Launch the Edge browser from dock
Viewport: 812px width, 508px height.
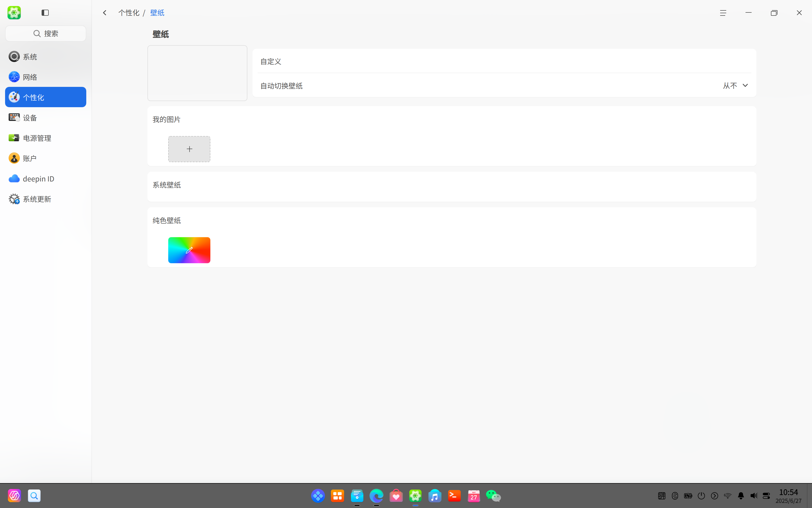(x=377, y=496)
